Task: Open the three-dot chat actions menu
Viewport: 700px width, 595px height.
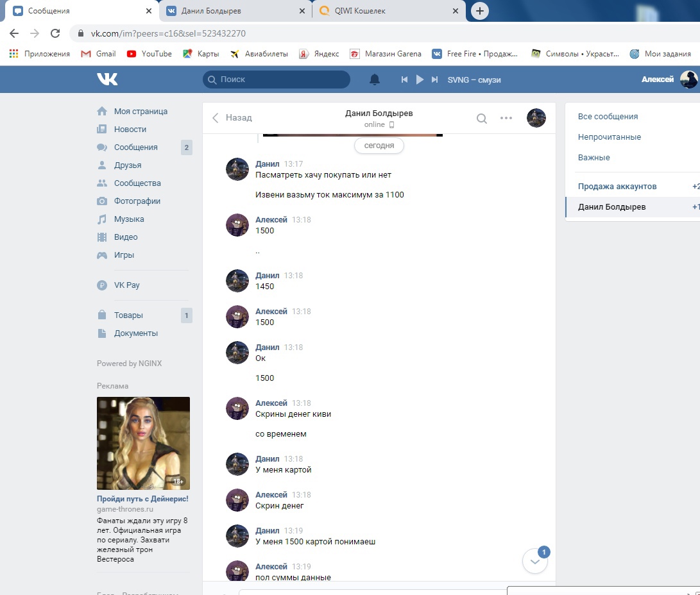Action: click(x=506, y=118)
